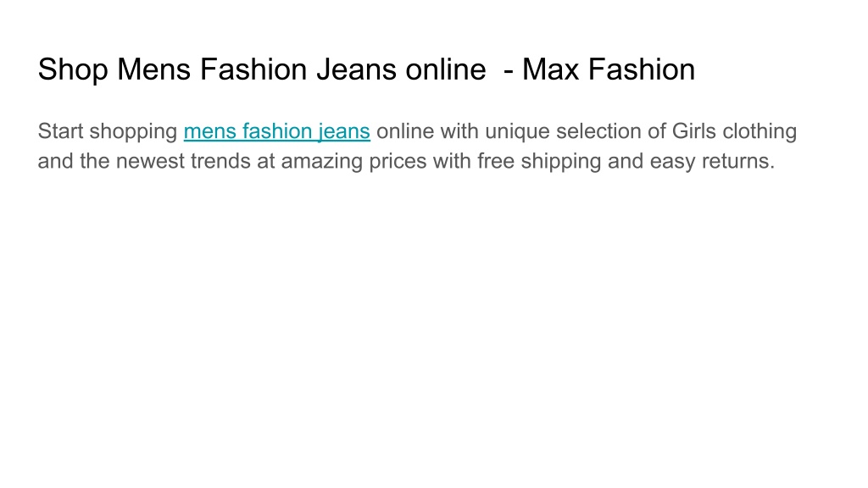Click the phrase 'Girls clothing' in body text
The height and width of the screenshot is (488, 868).
point(734,131)
